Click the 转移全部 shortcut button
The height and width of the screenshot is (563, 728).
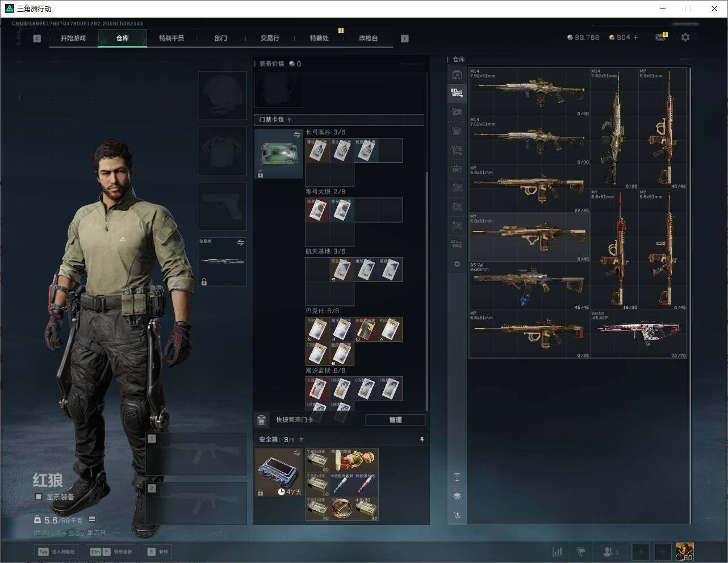pos(111,552)
